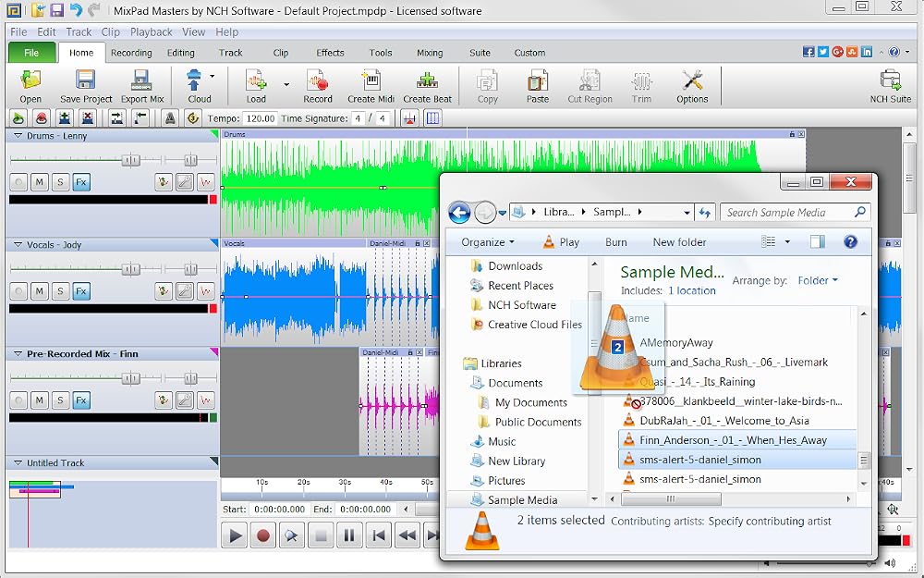Arm record on Vocals - Jody track
Viewport: 924px width, 578px height.
18,290
